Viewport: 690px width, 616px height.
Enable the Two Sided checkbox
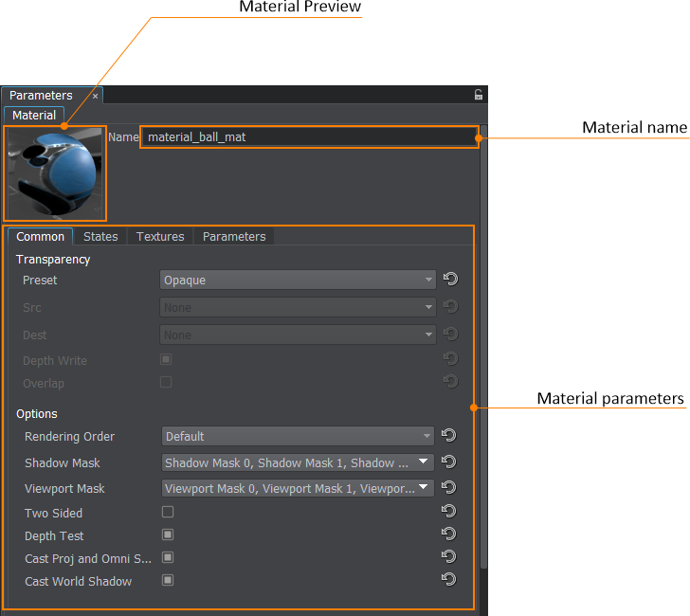click(167, 512)
